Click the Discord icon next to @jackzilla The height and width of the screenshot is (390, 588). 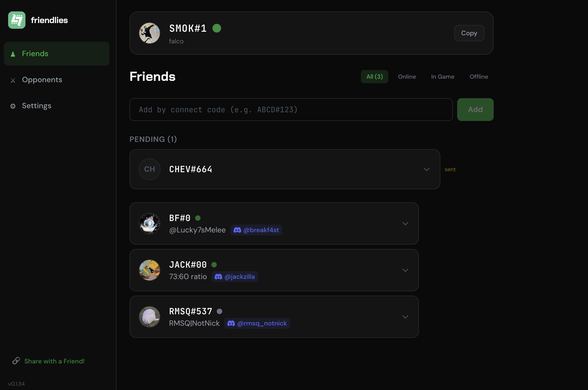point(218,277)
